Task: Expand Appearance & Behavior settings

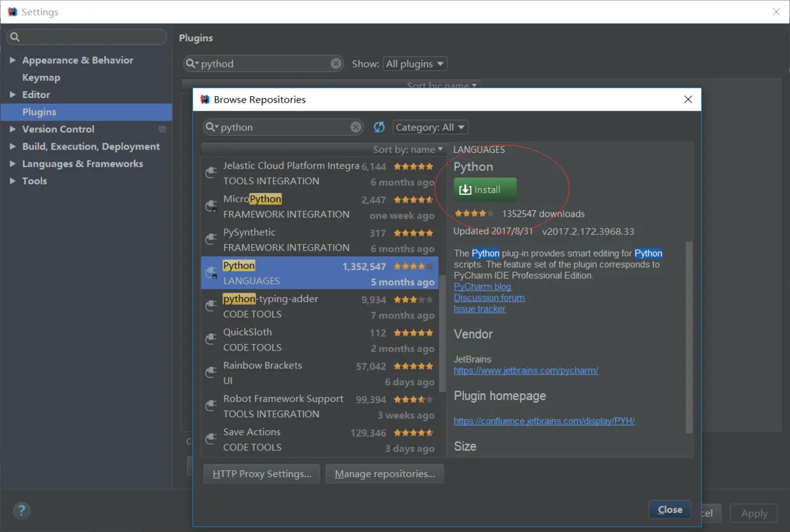Action: [x=12, y=60]
